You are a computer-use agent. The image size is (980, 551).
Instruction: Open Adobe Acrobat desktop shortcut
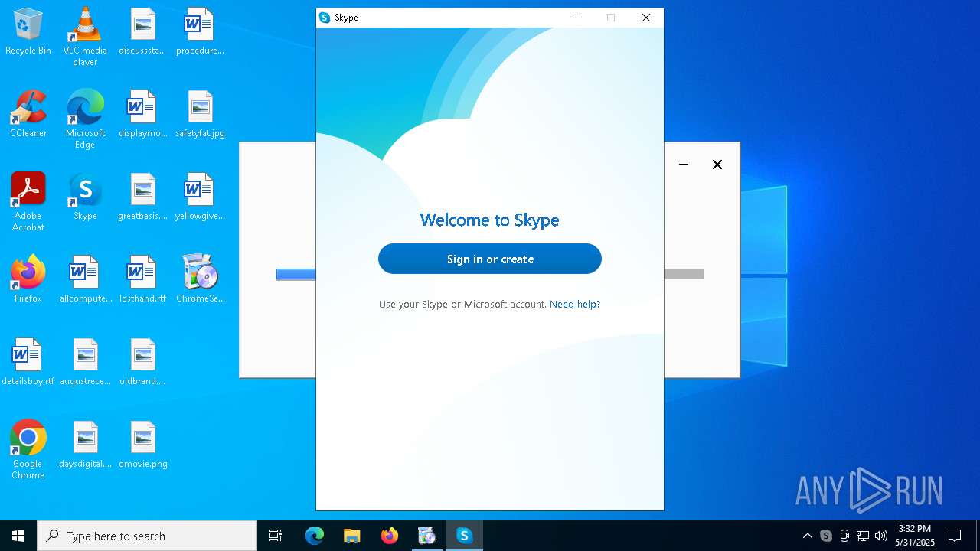click(x=28, y=202)
